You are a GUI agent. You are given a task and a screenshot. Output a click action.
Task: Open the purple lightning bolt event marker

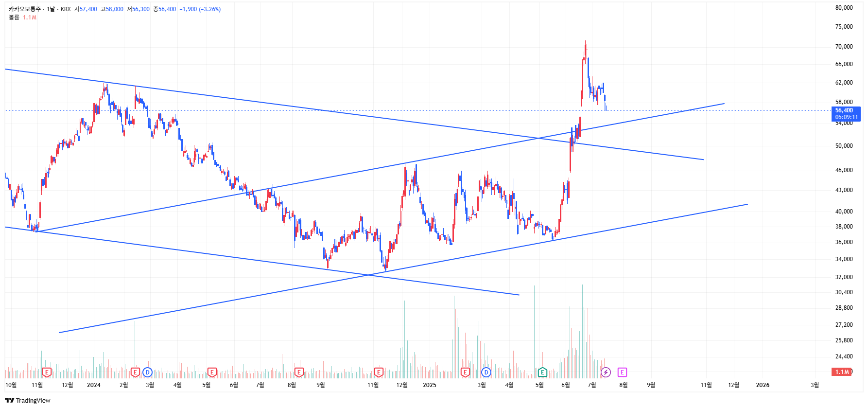click(606, 373)
